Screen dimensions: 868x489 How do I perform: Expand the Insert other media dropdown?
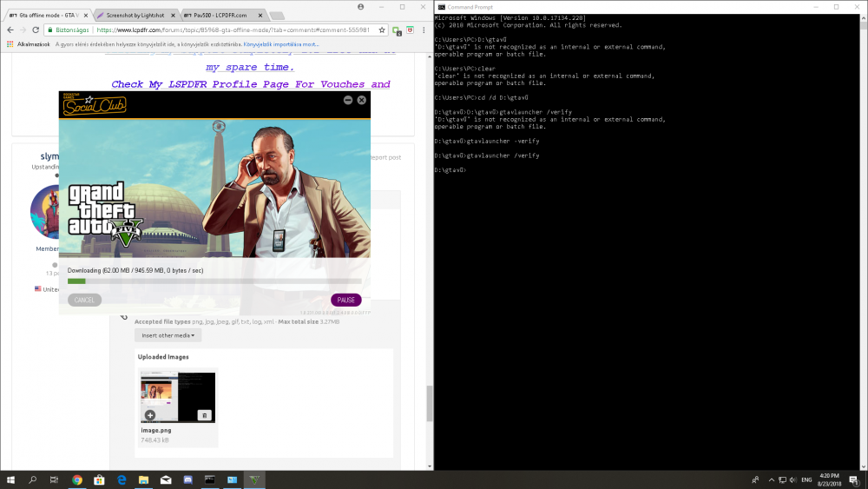coord(168,335)
